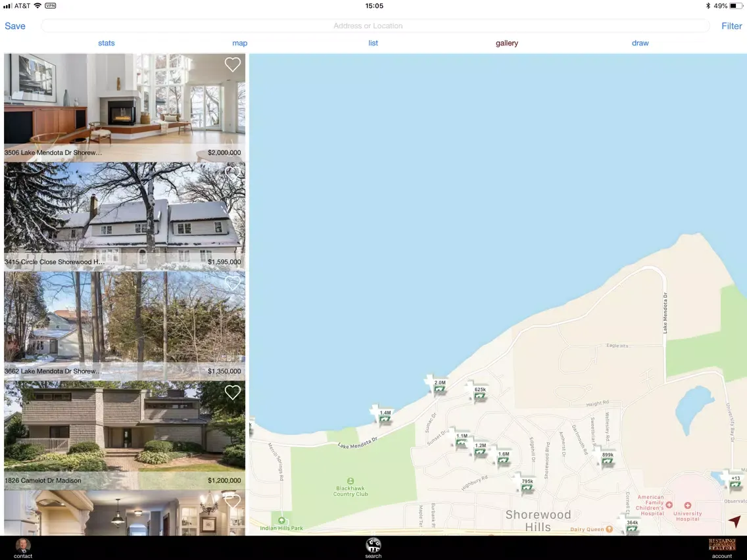
Task: Switch to the list tab
Action: click(373, 43)
